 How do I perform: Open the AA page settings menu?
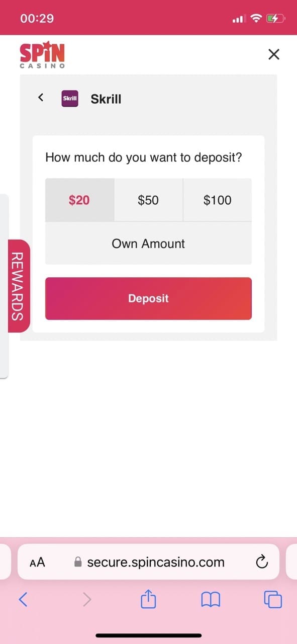click(x=38, y=562)
